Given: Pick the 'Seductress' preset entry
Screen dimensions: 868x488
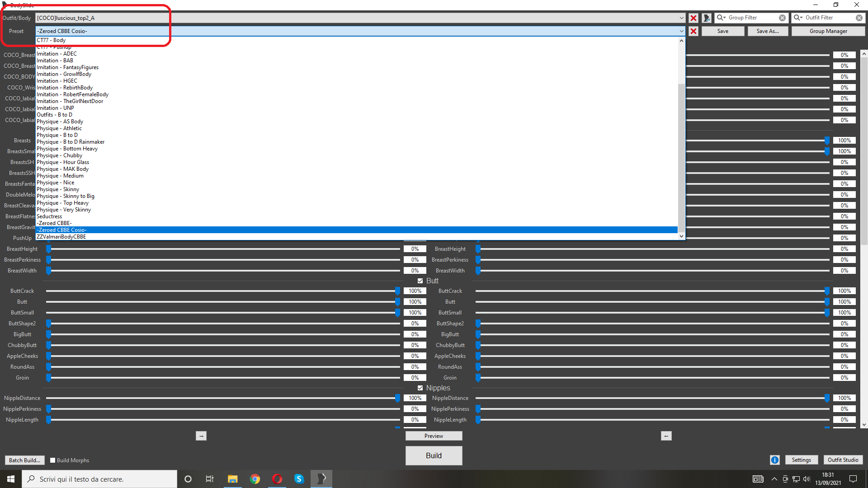Looking at the screenshot, I should pyautogui.click(x=49, y=216).
